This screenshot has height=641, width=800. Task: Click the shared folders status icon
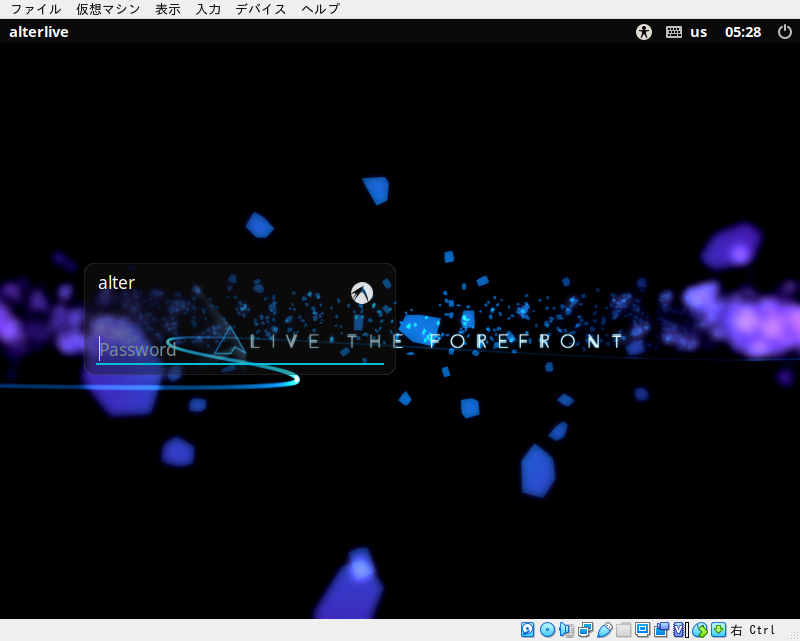click(x=622, y=630)
